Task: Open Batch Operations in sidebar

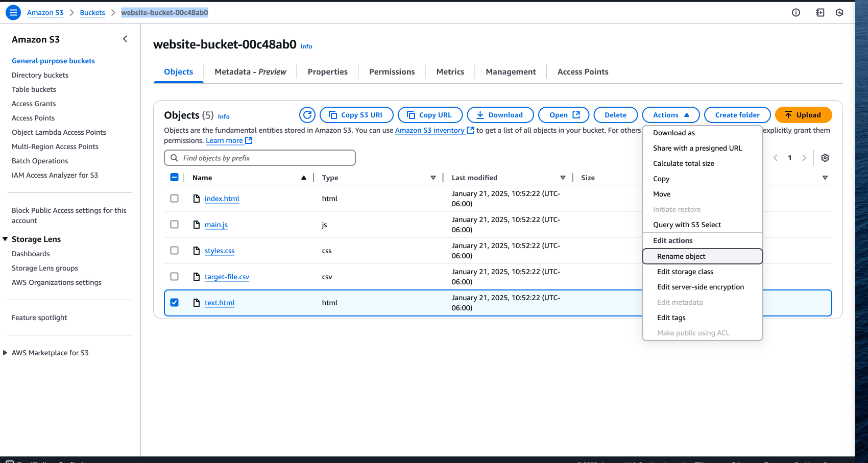Action: pyautogui.click(x=40, y=161)
